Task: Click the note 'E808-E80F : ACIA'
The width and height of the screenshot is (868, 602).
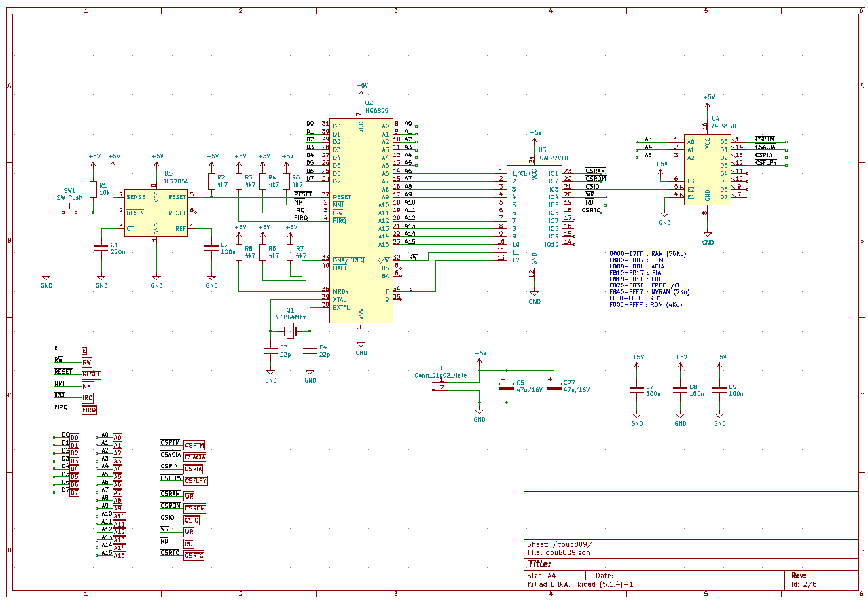Action: pyautogui.click(x=636, y=266)
